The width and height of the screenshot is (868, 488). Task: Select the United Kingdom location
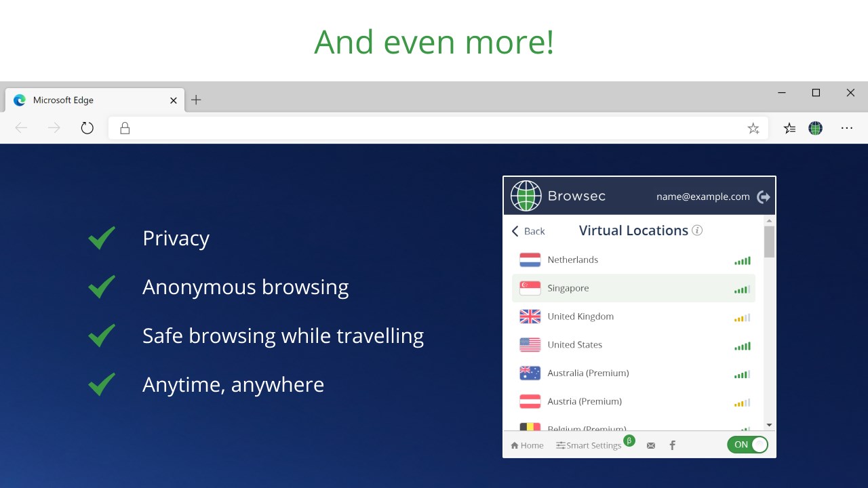coord(633,317)
